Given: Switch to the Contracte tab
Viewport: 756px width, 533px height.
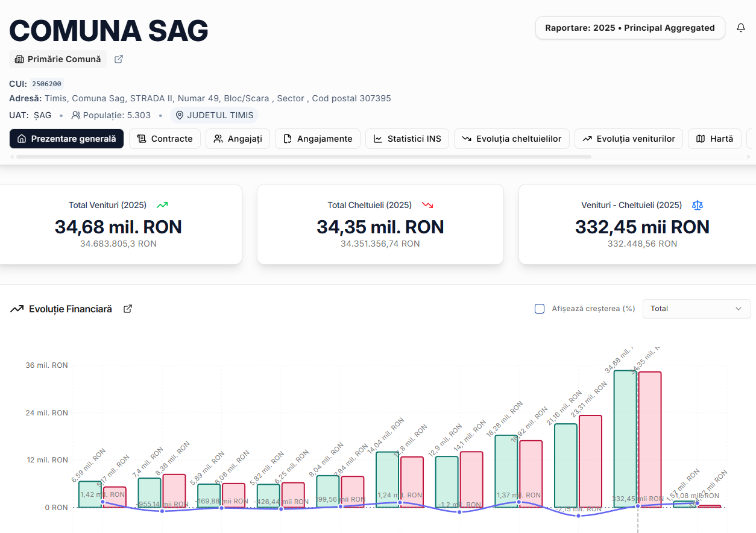Looking at the screenshot, I should click(x=165, y=139).
